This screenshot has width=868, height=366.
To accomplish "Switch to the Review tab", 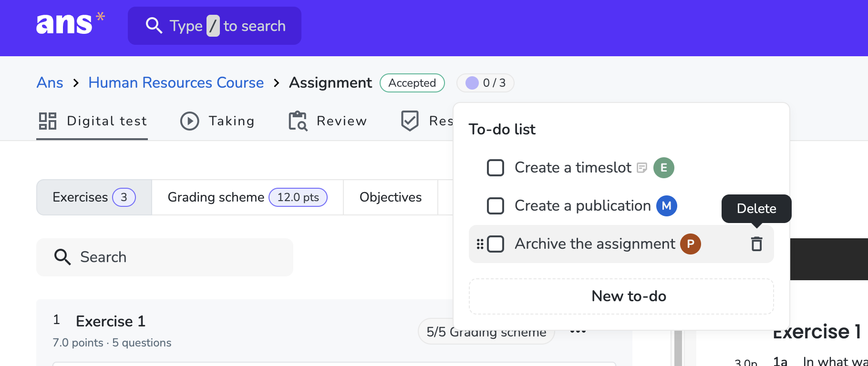I will [328, 121].
